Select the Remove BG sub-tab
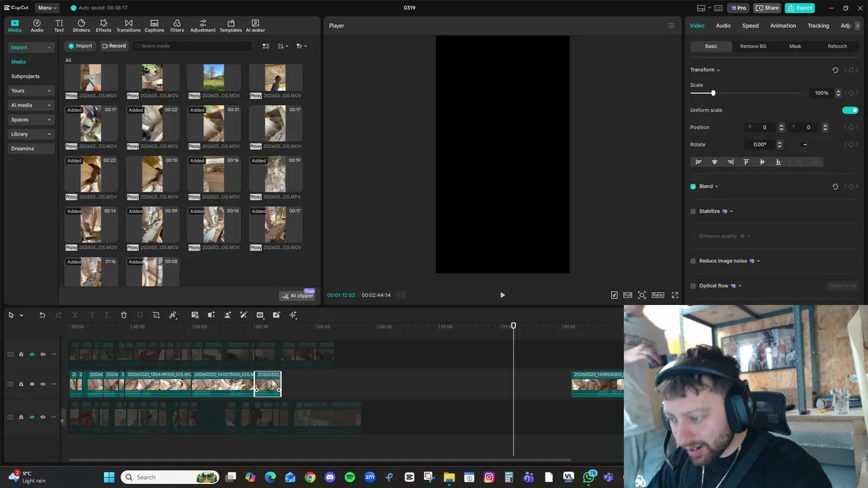Viewport: 868px width, 488px height. [x=753, y=46]
